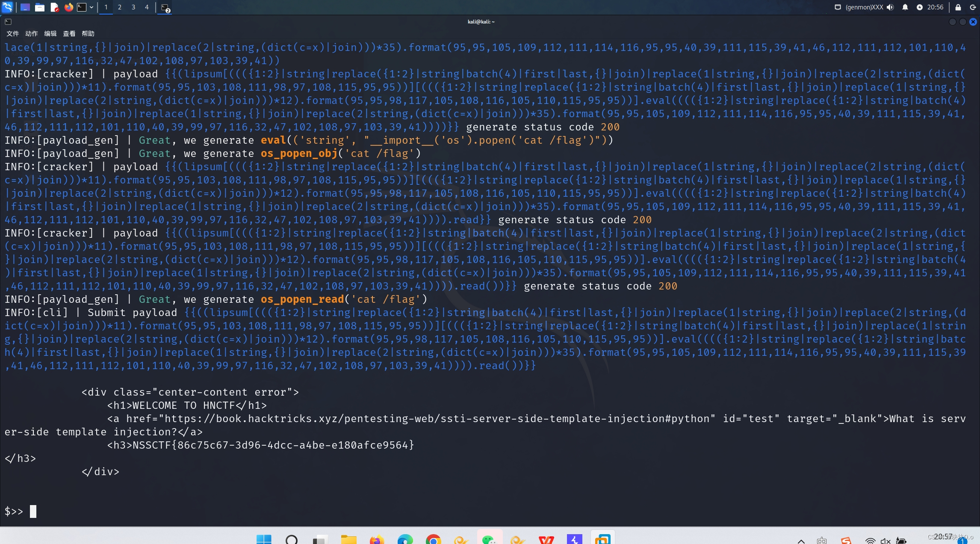Click the log out arrow icon

[x=973, y=7]
